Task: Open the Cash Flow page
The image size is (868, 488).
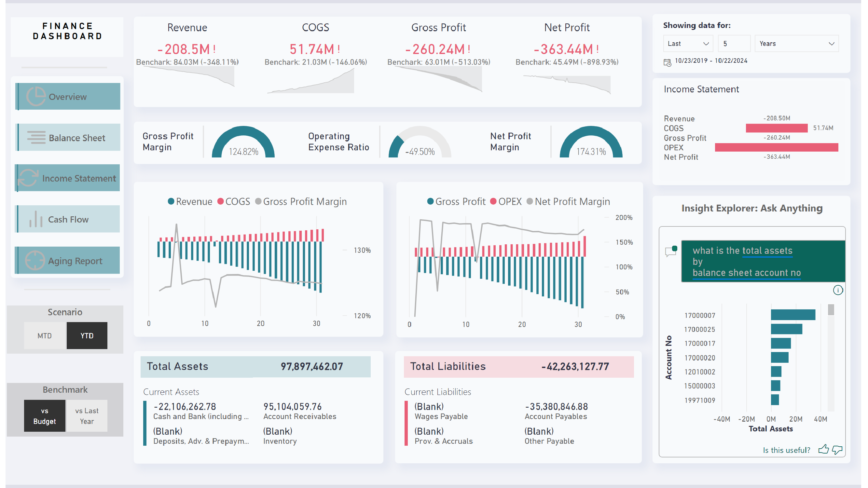Action: click(68, 219)
